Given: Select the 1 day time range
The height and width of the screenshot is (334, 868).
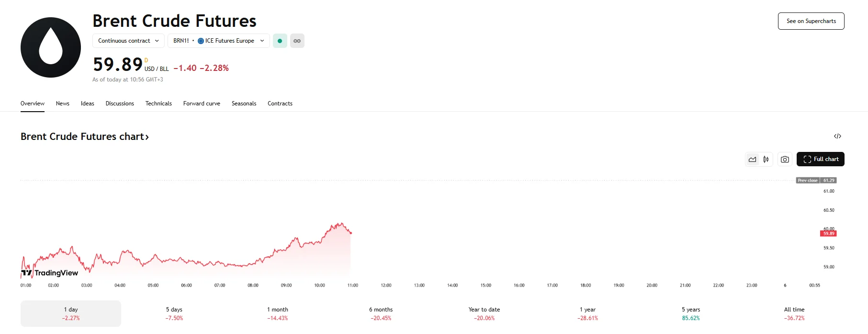Looking at the screenshot, I should 71,313.
